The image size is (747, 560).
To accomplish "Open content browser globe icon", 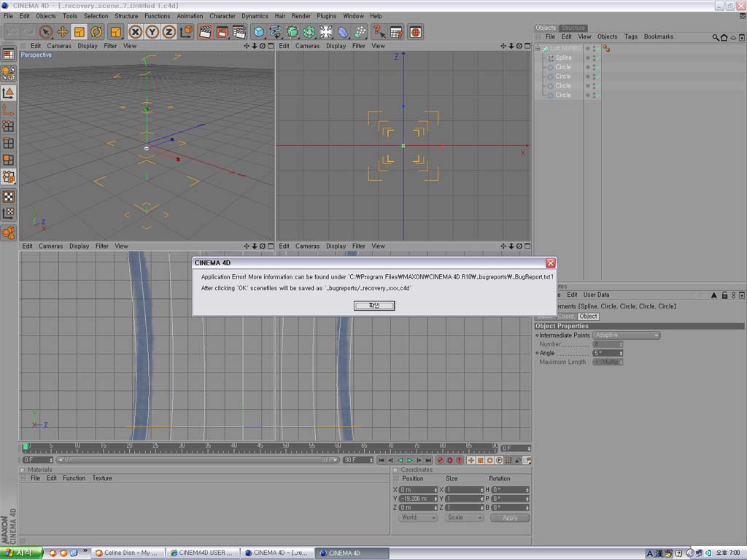I will coord(415,32).
